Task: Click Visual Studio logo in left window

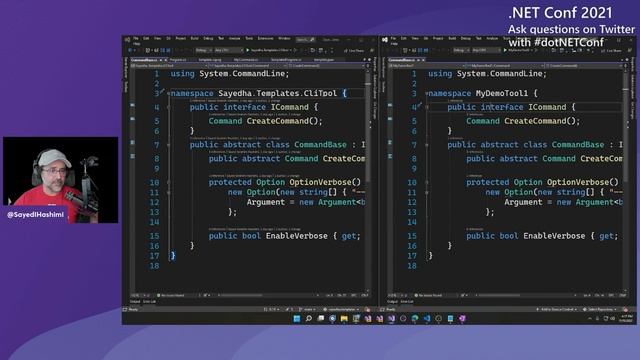Action: (x=127, y=40)
